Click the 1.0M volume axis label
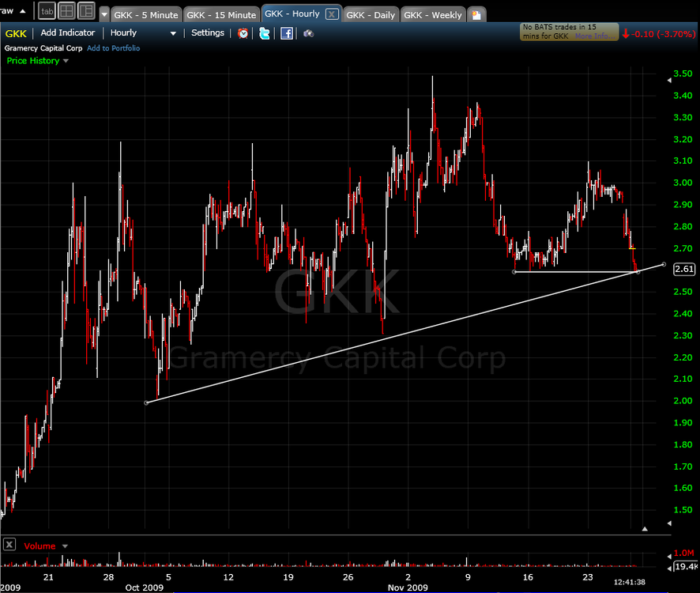Viewport: 700px width, 593px height. point(684,553)
